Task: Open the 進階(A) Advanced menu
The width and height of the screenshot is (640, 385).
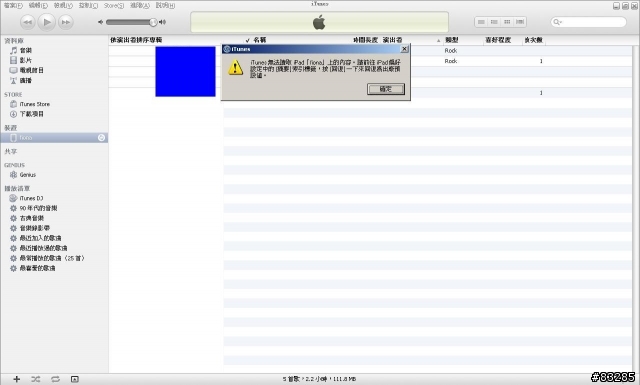Action: pyautogui.click(x=140, y=5)
